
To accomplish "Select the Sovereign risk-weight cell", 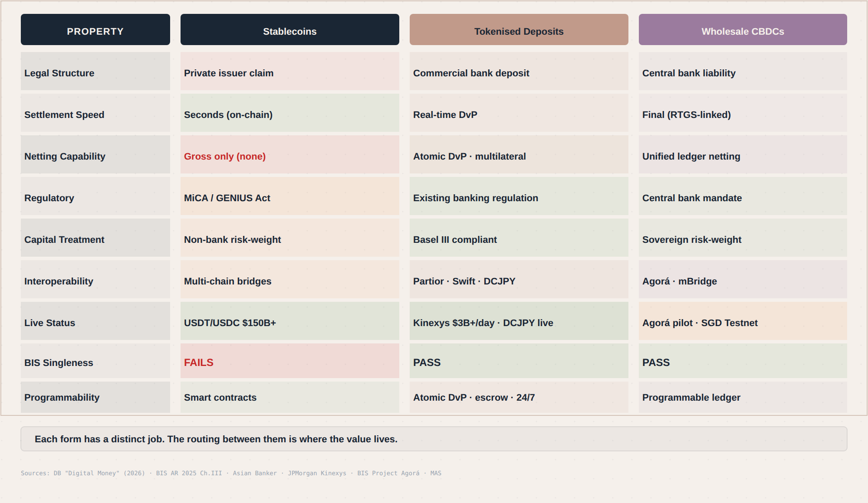I will [743, 238].
